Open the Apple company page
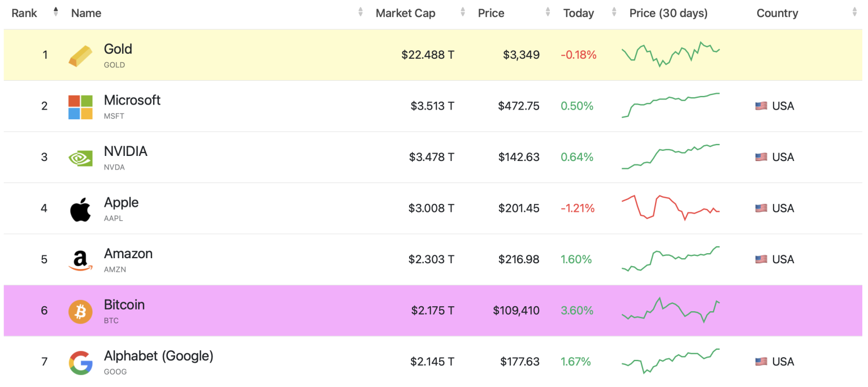This screenshot has height=387, width=868. 121,202
